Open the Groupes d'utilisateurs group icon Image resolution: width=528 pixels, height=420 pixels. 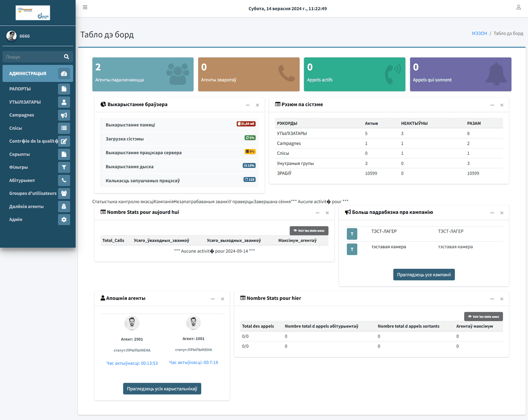pyautogui.click(x=64, y=193)
